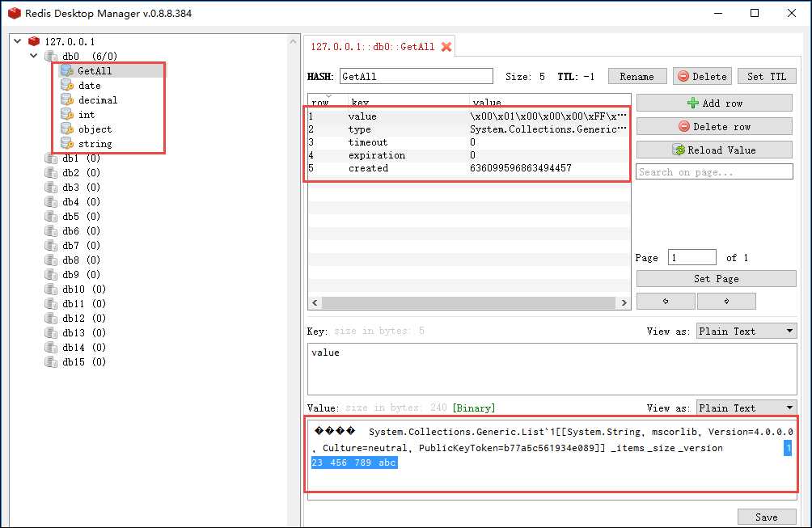The image size is (812, 528).
Task: Click the database icon next to db3
Action: [x=51, y=187]
